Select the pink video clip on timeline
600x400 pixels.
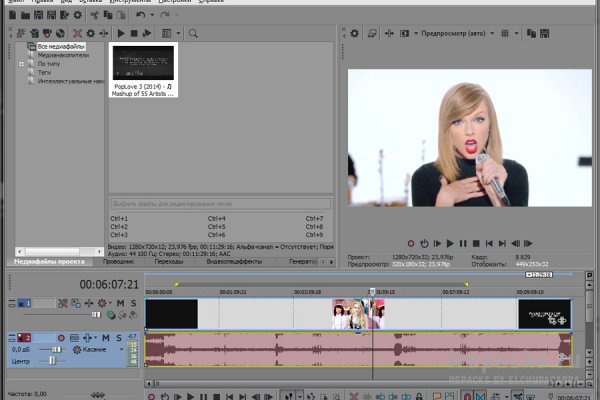click(x=358, y=314)
